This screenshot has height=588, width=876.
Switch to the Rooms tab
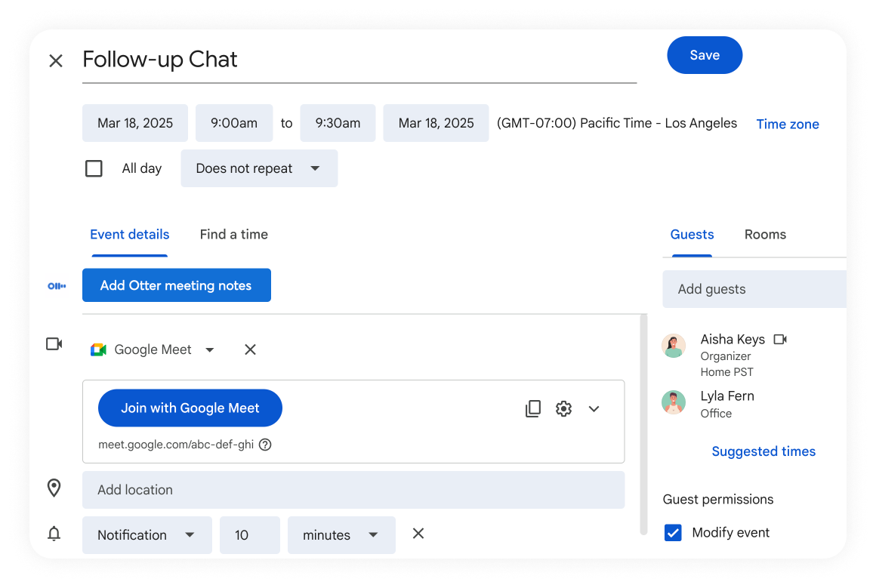(x=765, y=235)
